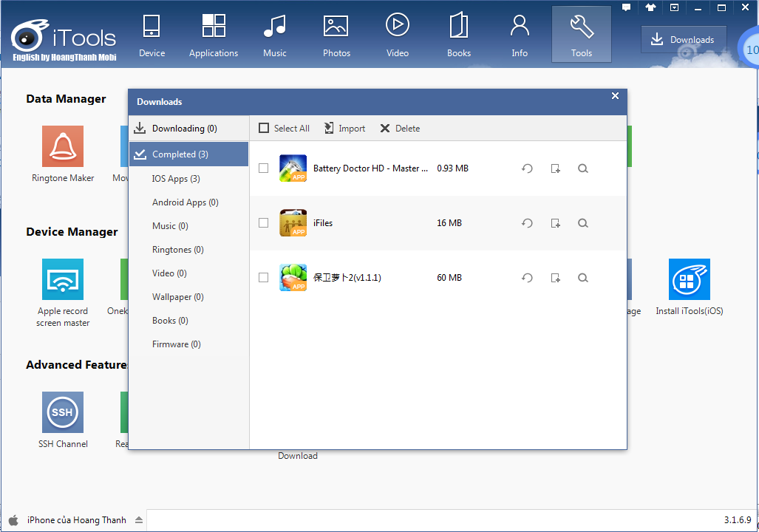The height and width of the screenshot is (532, 759).
Task: Click the Apple logo in status bar
Action: click(13, 520)
